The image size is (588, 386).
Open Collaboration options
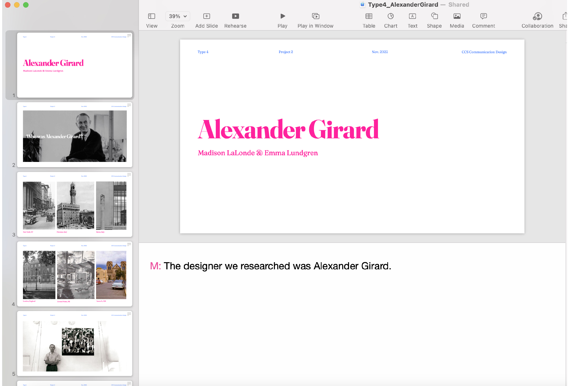coord(537,16)
